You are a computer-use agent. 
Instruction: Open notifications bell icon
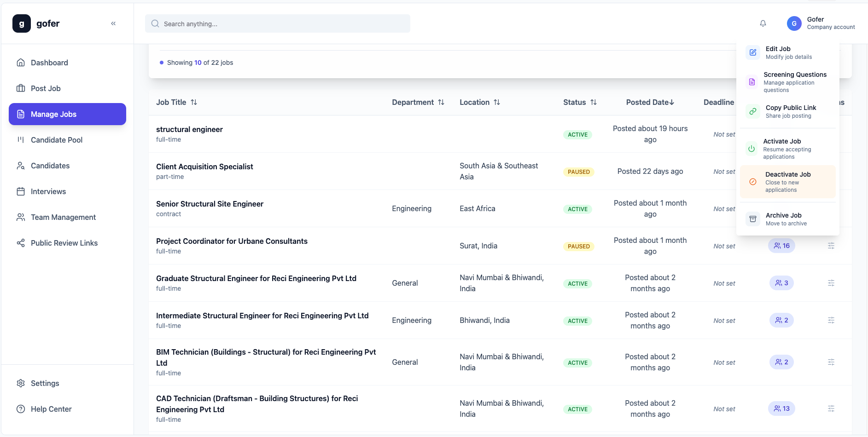tap(763, 23)
